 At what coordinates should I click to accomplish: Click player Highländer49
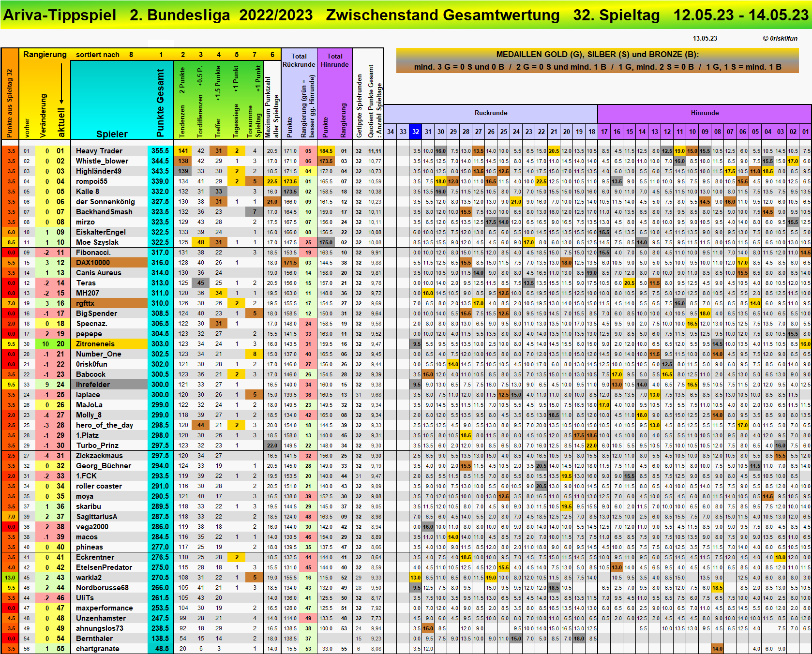(x=99, y=171)
